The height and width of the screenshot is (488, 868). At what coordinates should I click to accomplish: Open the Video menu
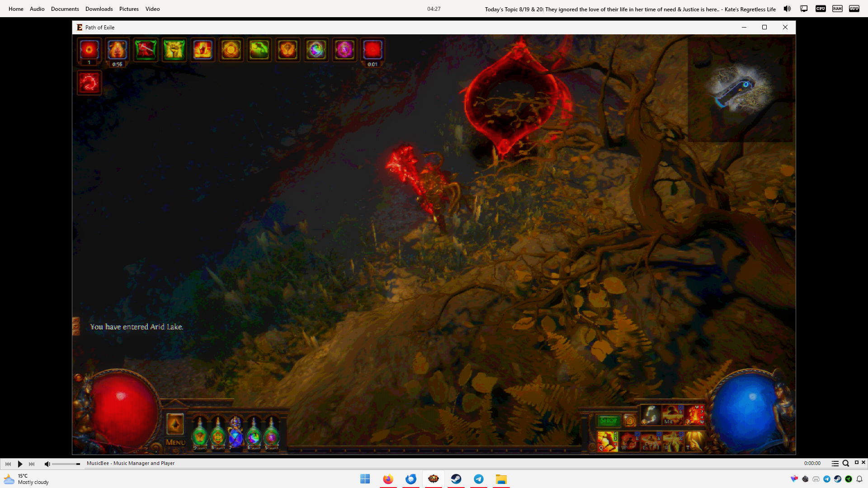tap(153, 9)
